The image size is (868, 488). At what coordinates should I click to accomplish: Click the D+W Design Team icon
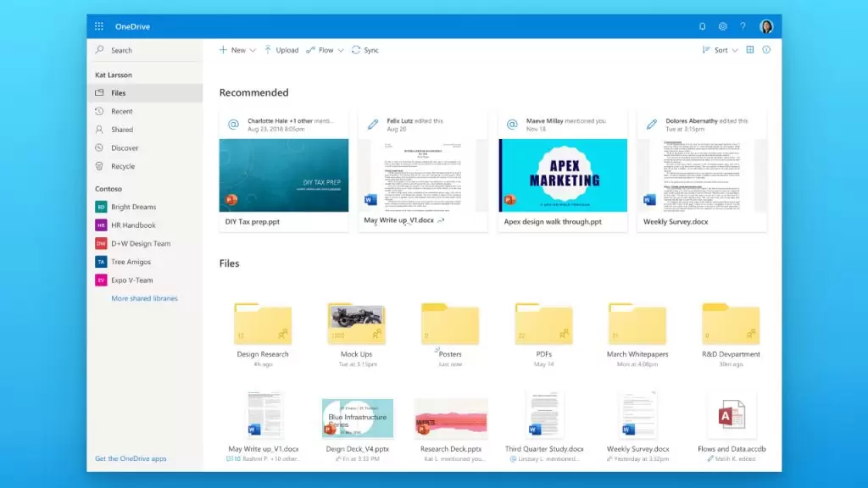point(101,243)
